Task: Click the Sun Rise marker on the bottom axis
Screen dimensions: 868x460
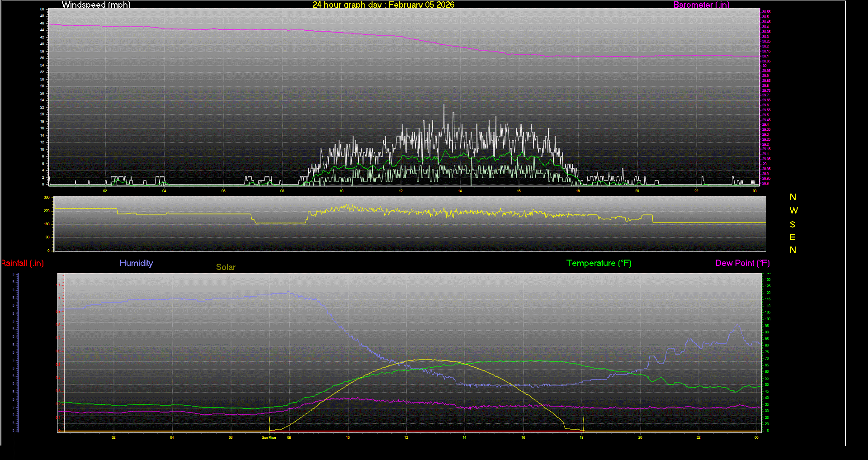Action: point(269,437)
